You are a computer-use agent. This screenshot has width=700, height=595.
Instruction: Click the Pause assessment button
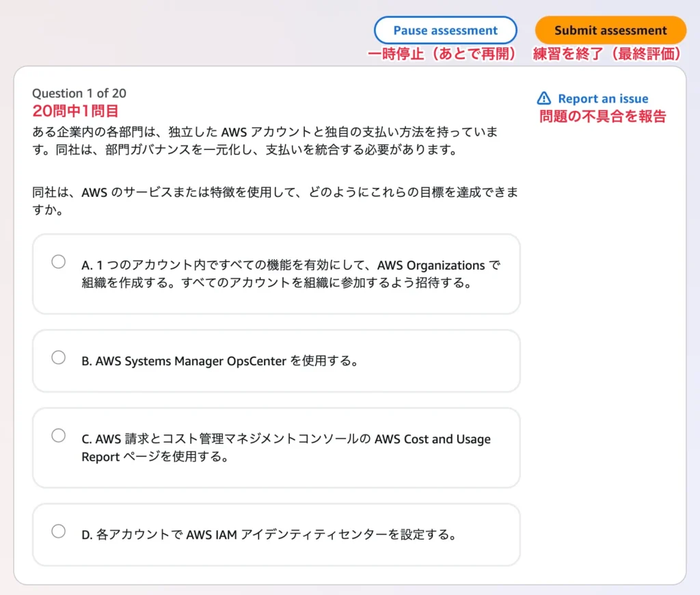[x=445, y=30]
